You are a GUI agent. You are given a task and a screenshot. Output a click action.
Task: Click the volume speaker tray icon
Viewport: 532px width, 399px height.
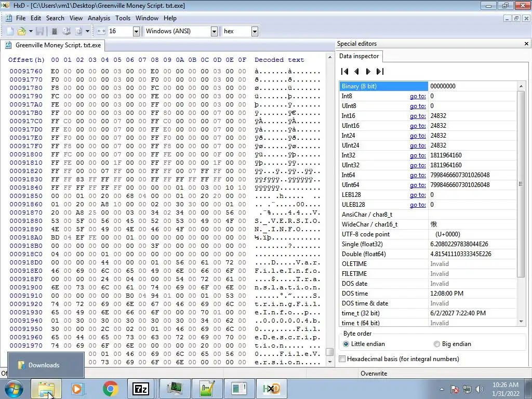coord(479,389)
